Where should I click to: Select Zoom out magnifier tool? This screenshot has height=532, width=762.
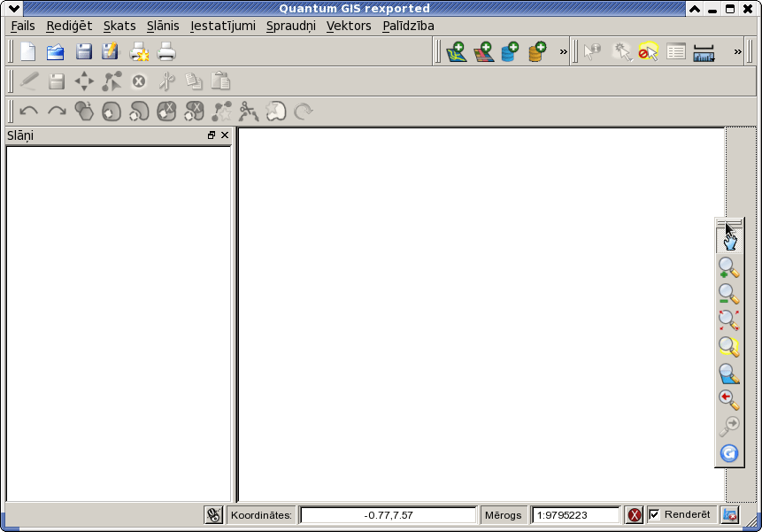[729, 295]
